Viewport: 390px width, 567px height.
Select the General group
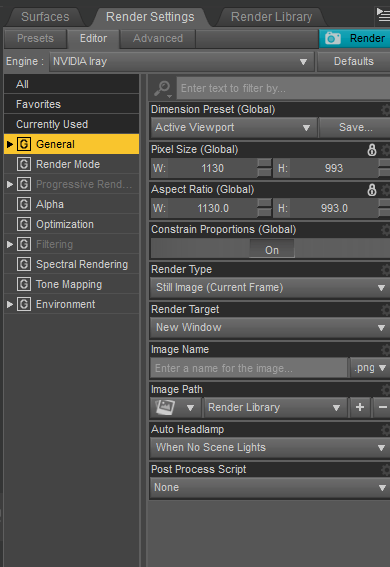[72, 144]
